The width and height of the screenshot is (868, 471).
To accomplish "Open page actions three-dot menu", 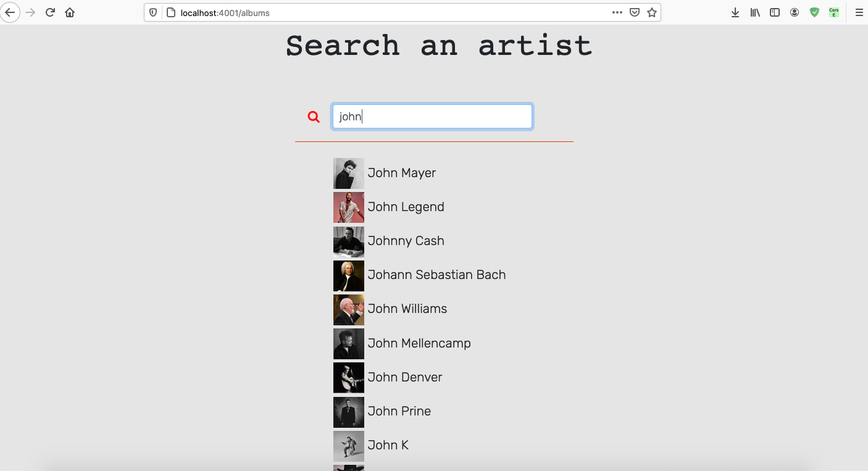I will click(617, 12).
